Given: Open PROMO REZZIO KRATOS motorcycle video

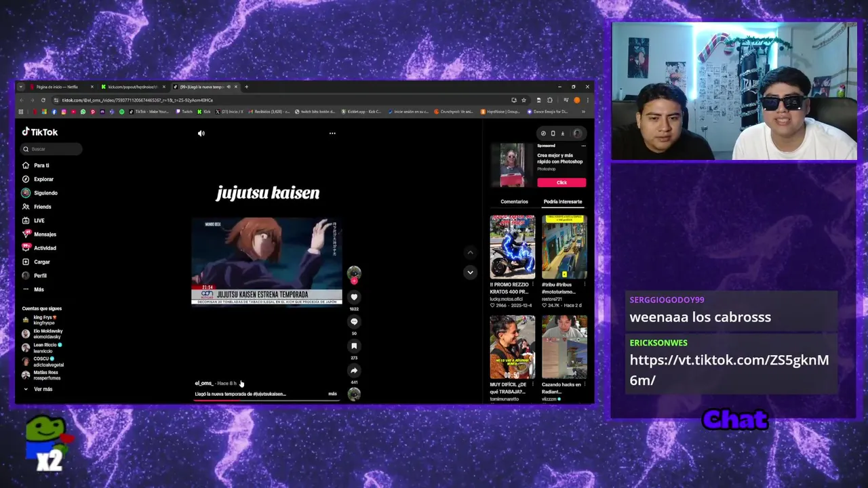Looking at the screenshot, I should point(512,247).
